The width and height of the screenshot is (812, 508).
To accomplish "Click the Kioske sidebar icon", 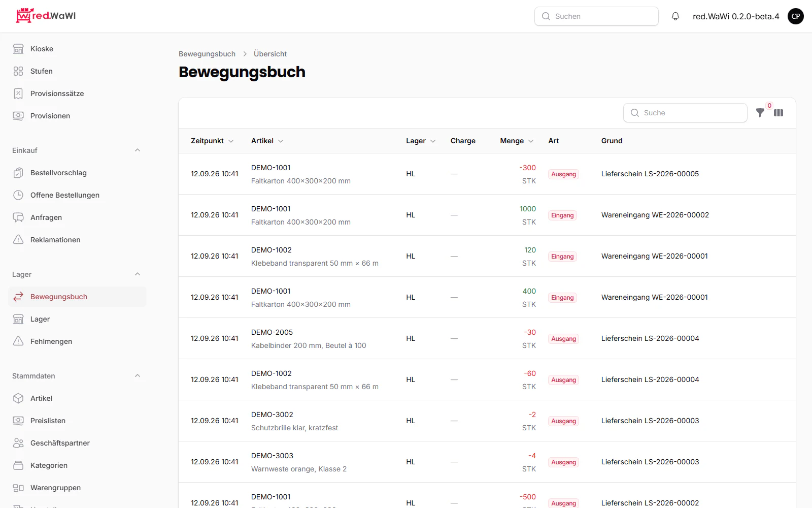I will click(18, 49).
